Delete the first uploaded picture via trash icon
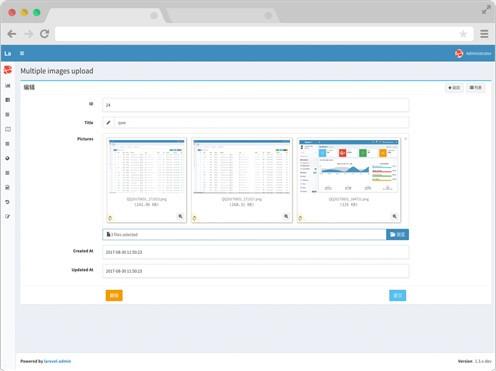This screenshot has height=371, width=496. point(110,218)
